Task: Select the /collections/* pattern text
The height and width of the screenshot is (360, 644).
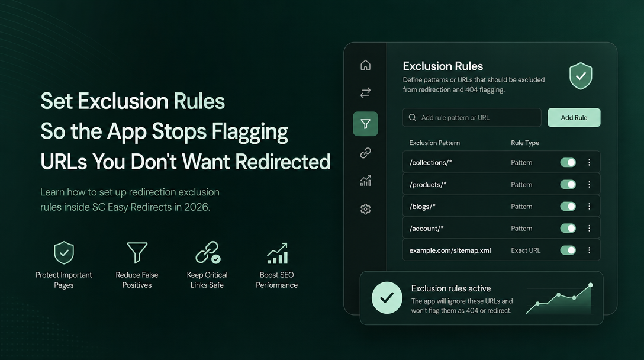Action: tap(430, 162)
